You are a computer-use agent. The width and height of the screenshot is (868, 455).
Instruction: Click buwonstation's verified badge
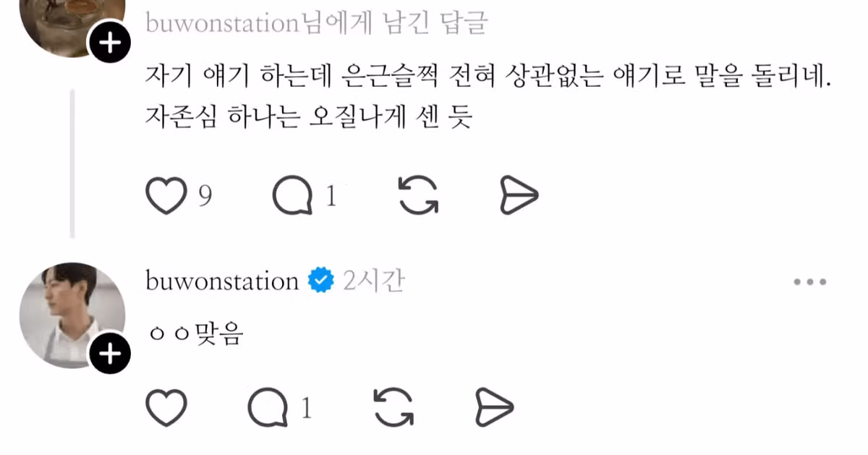(321, 281)
